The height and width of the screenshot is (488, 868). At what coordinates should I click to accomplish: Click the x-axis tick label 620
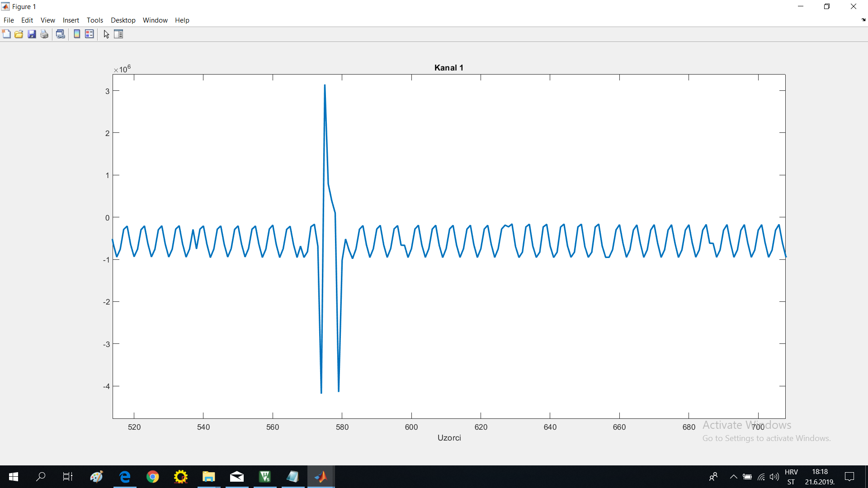point(481,427)
